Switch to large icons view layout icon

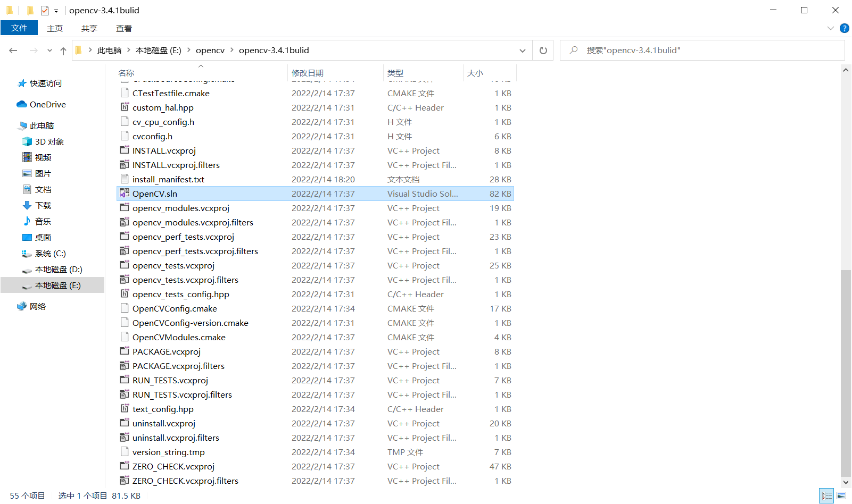pos(841,495)
